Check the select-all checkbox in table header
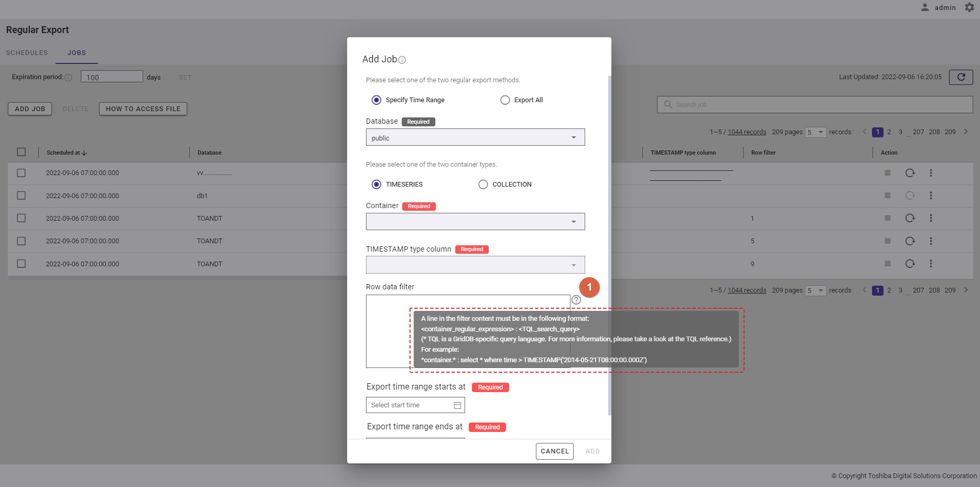The image size is (980, 487). tap(21, 152)
